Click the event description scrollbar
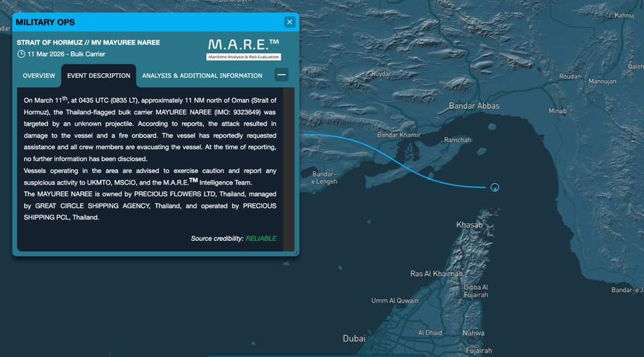Screen dimensions: 644x357 pos(289,168)
